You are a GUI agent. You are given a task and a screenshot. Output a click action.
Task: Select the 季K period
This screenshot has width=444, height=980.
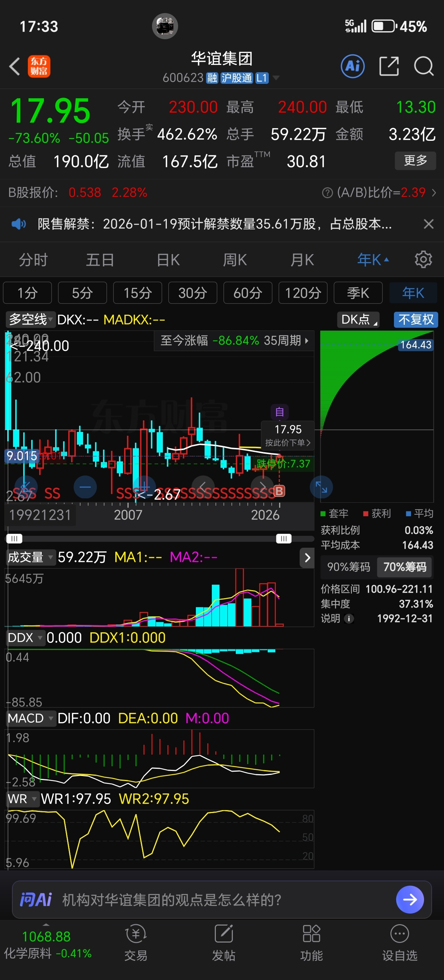coord(358,293)
